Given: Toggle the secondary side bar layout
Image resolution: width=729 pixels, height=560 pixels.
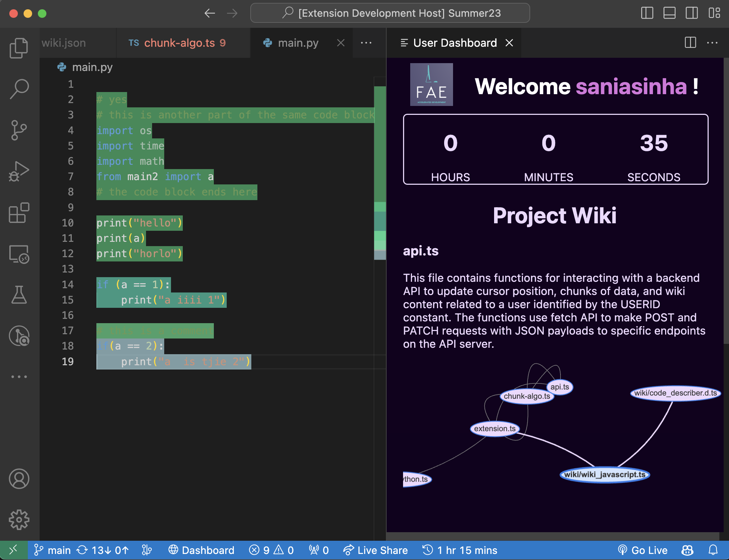Looking at the screenshot, I should (x=692, y=13).
